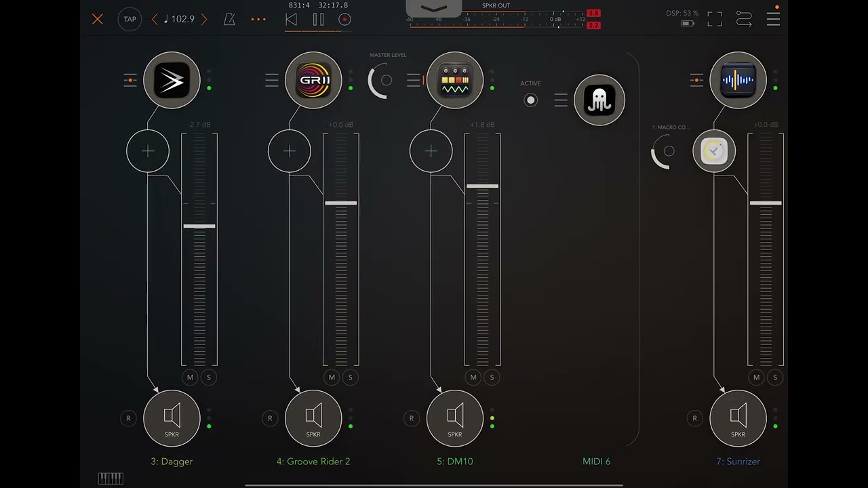Screen dimensions: 868x488
Task: Mute the Sunrizer channel
Action: coord(756,378)
